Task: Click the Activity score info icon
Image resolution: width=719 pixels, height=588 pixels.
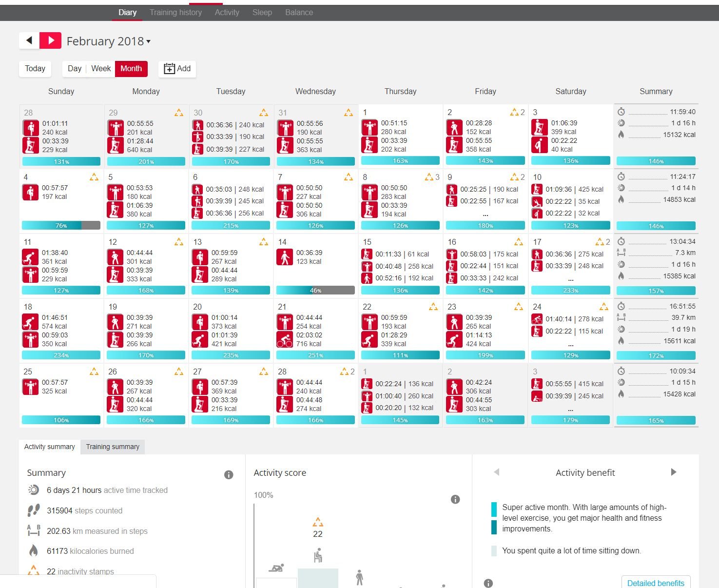Action: point(455,499)
